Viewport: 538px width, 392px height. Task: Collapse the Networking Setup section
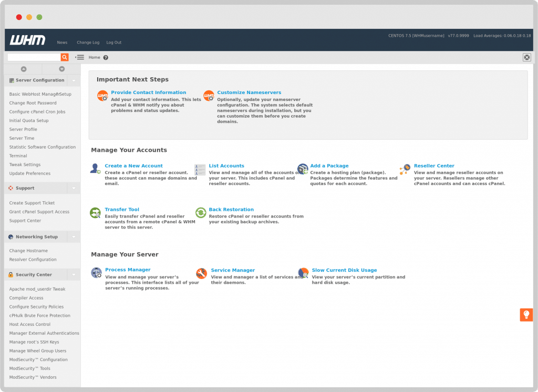73,236
